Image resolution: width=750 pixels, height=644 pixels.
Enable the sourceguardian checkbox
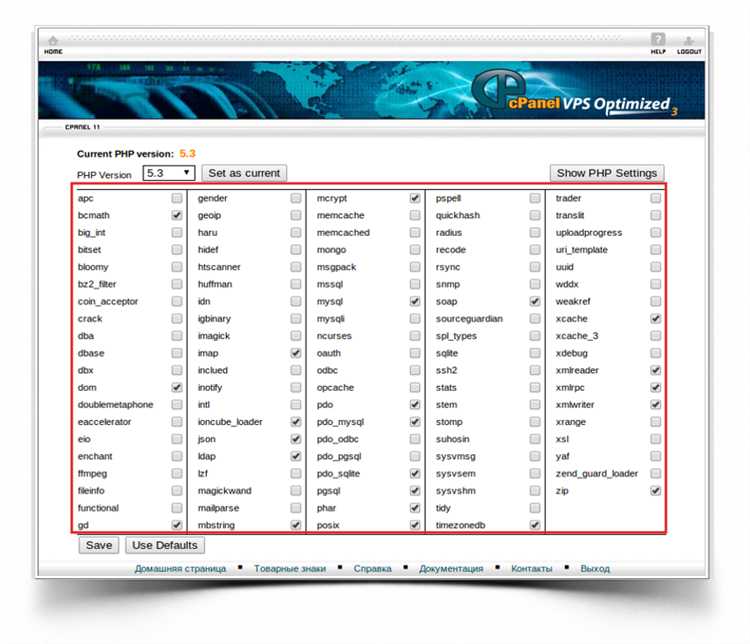(535, 319)
